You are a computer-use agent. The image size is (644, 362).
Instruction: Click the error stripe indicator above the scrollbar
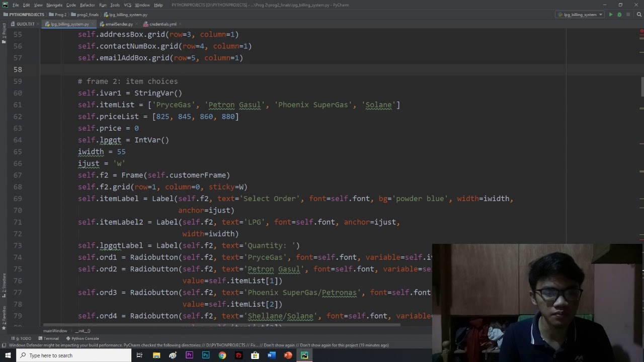tap(641, 31)
